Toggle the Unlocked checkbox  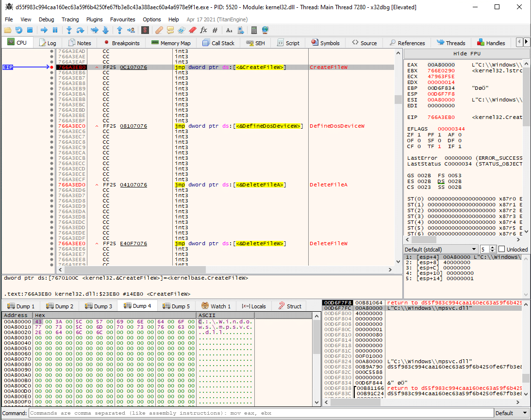click(502, 249)
